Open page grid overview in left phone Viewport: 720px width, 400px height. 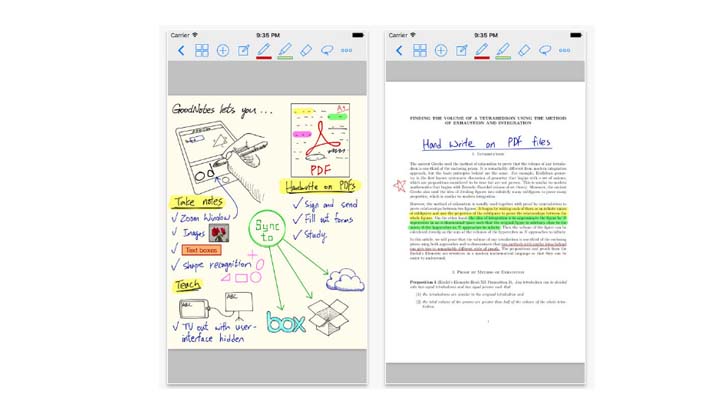coord(202,51)
